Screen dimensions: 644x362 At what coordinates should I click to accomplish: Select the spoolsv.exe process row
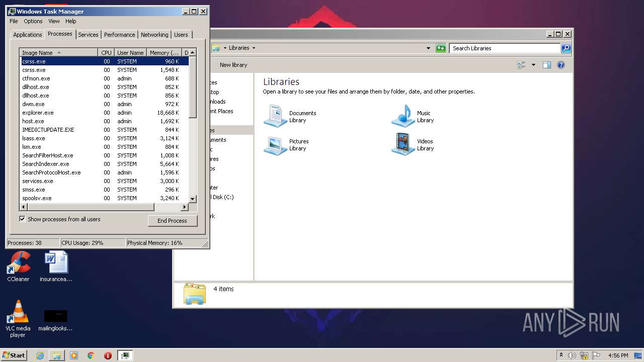(104, 198)
